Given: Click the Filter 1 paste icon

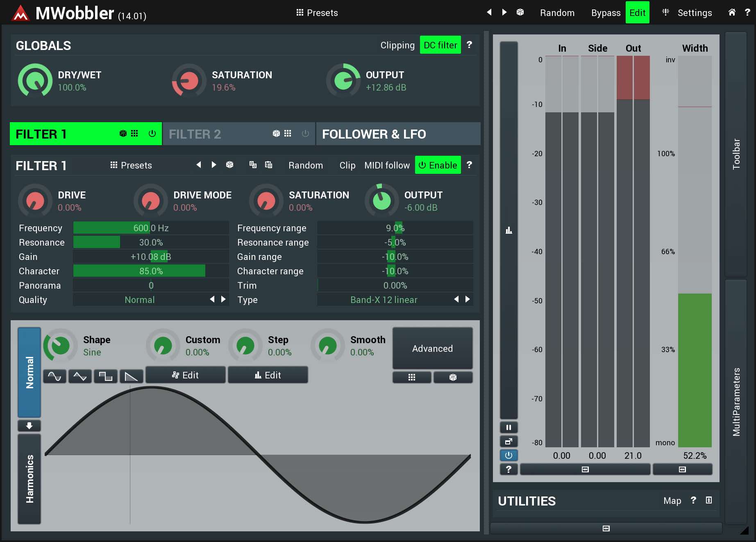Looking at the screenshot, I should (268, 165).
